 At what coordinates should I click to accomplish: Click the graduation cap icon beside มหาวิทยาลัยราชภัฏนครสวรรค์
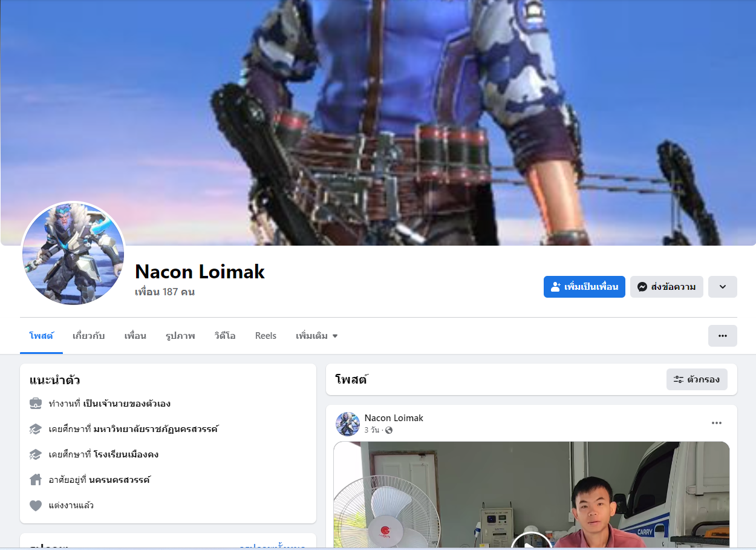(x=36, y=429)
